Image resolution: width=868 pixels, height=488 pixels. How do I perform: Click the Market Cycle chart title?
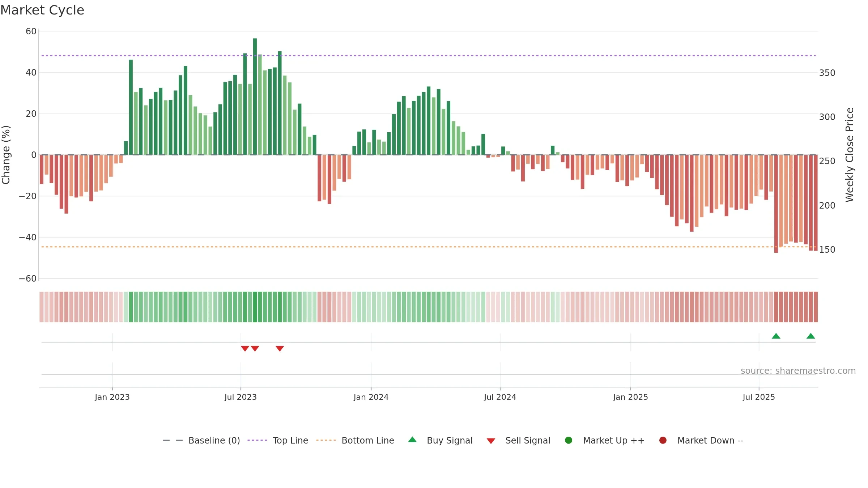42,10
